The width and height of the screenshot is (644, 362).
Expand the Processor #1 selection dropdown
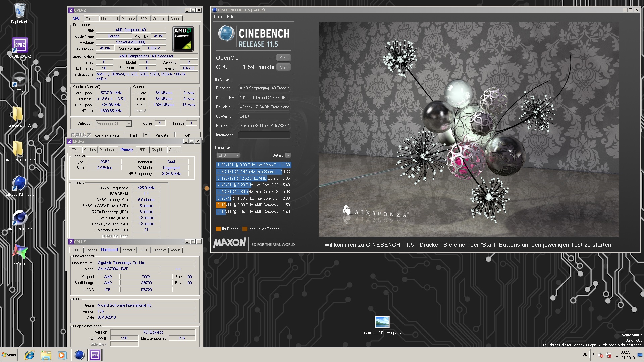129,124
